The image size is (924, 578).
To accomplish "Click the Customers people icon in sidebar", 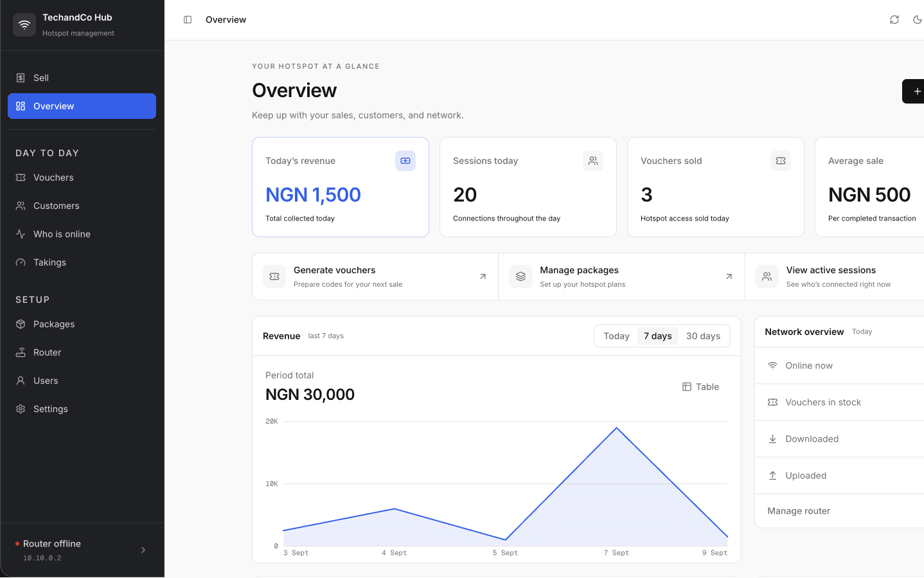I will [x=21, y=206].
